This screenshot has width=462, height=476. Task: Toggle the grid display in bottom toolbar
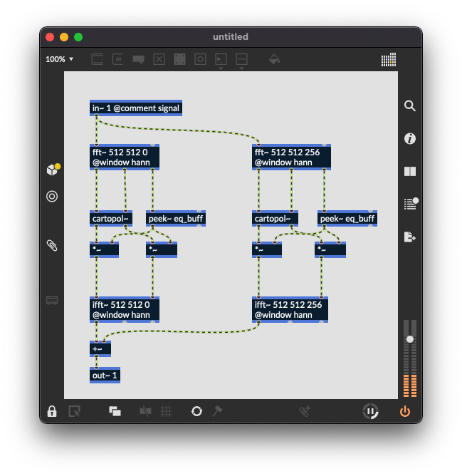click(x=167, y=411)
